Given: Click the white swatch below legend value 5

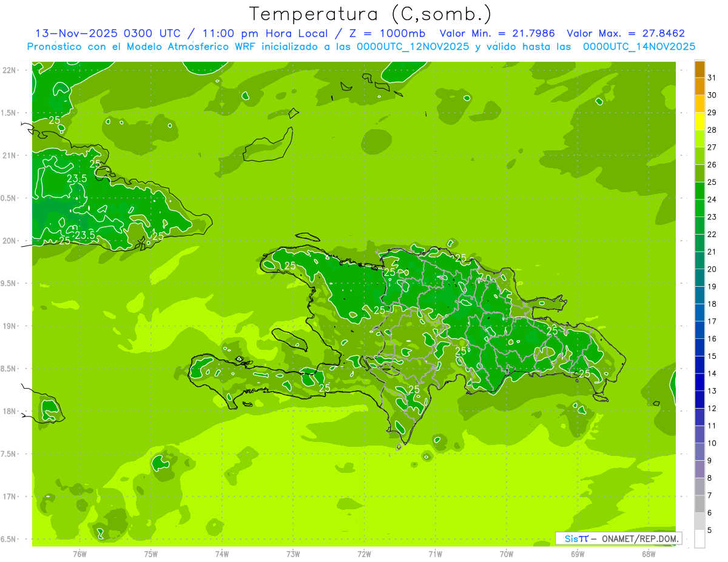Looking at the screenshot, I should 699,539.
